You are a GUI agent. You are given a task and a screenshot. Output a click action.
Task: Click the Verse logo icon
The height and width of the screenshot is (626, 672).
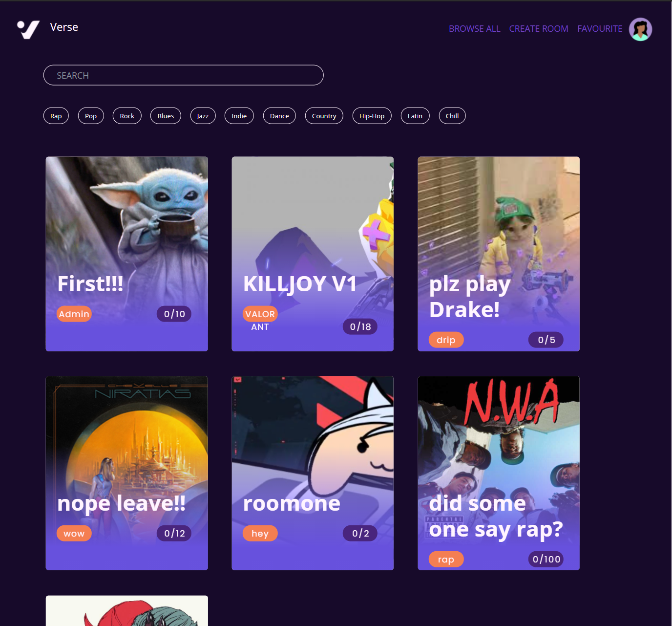click(28, 29)
